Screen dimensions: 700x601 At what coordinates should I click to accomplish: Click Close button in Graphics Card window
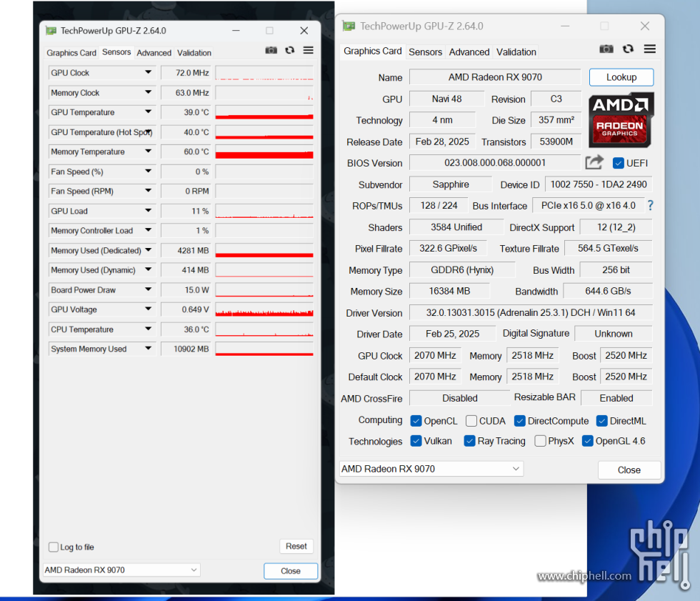click(629, 470)
